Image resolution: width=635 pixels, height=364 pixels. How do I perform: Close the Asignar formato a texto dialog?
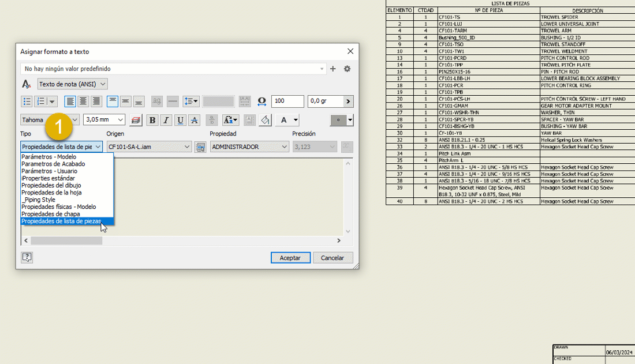[350, 51]
